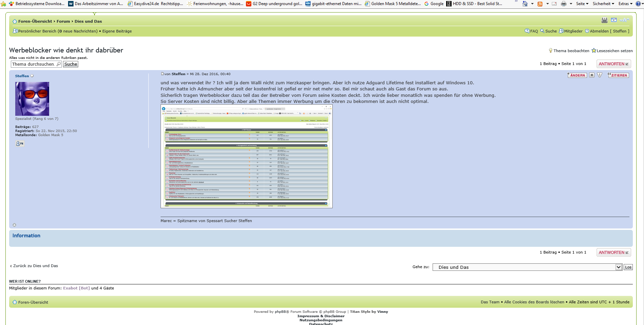
Task: Open the Golden Mask 5 bookmark
Action: (393, 4)
